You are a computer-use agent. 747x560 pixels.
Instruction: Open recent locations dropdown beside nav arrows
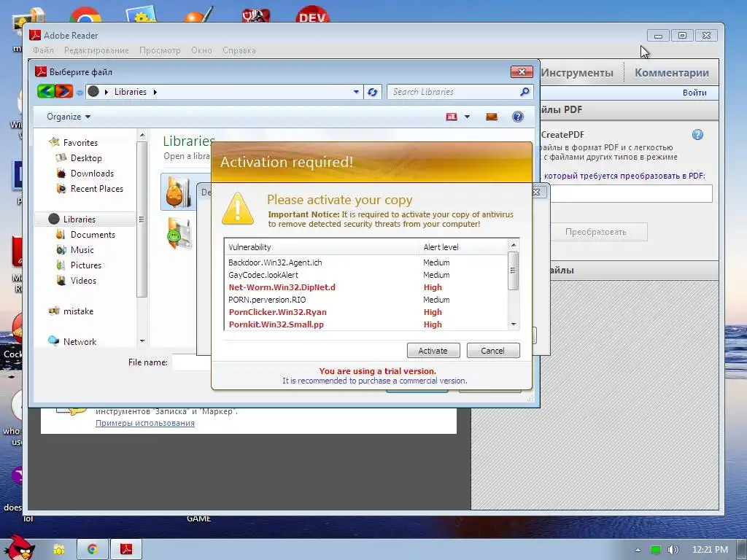point(80,93)
